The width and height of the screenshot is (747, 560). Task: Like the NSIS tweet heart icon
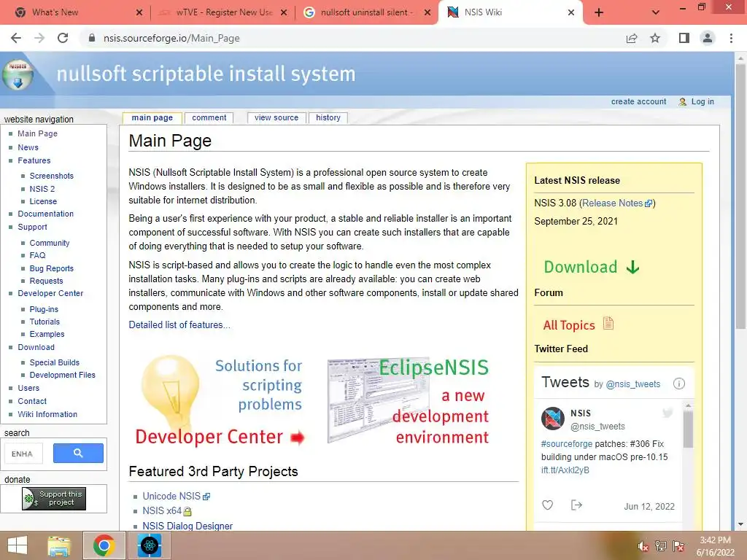pyautogui.click(x=547, y=505)
